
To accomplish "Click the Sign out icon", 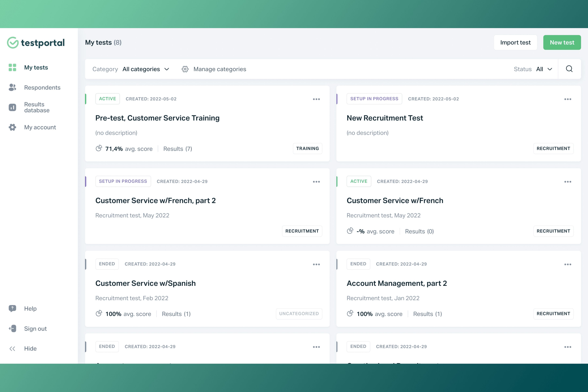I will [12, 328].
